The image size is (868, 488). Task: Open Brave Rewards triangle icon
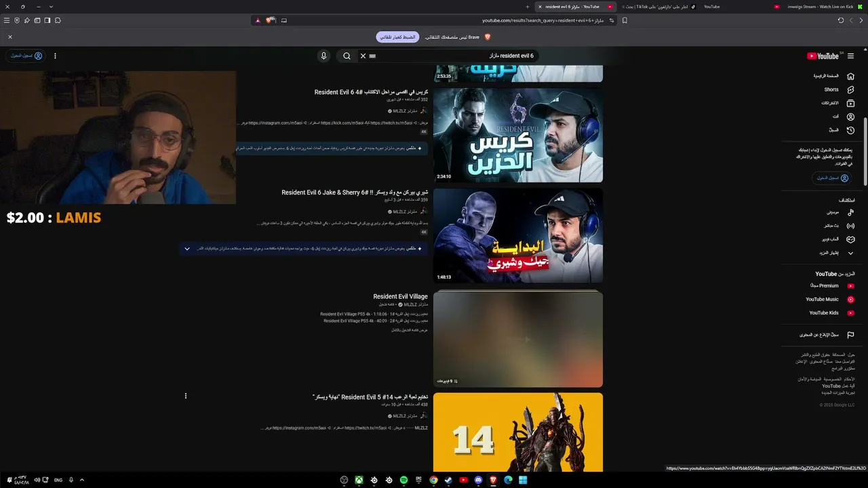coord(258,20)
